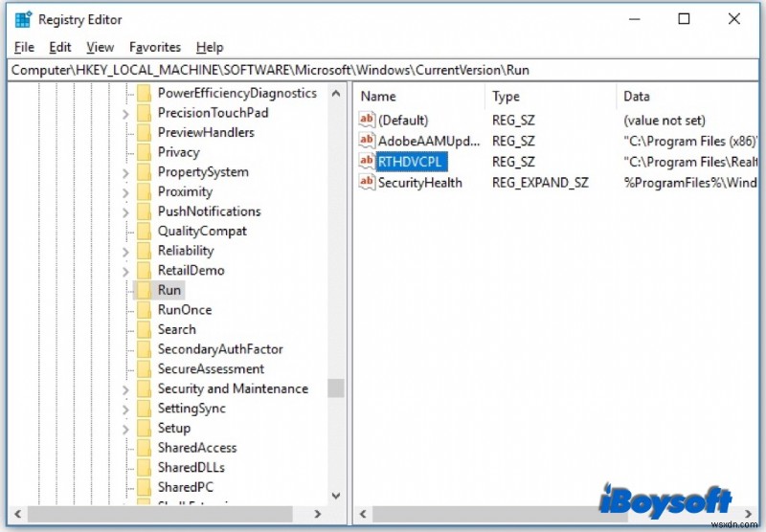766x532 pixels.
Task: Click the Privacy folder icon
Action: coord(145,152)
